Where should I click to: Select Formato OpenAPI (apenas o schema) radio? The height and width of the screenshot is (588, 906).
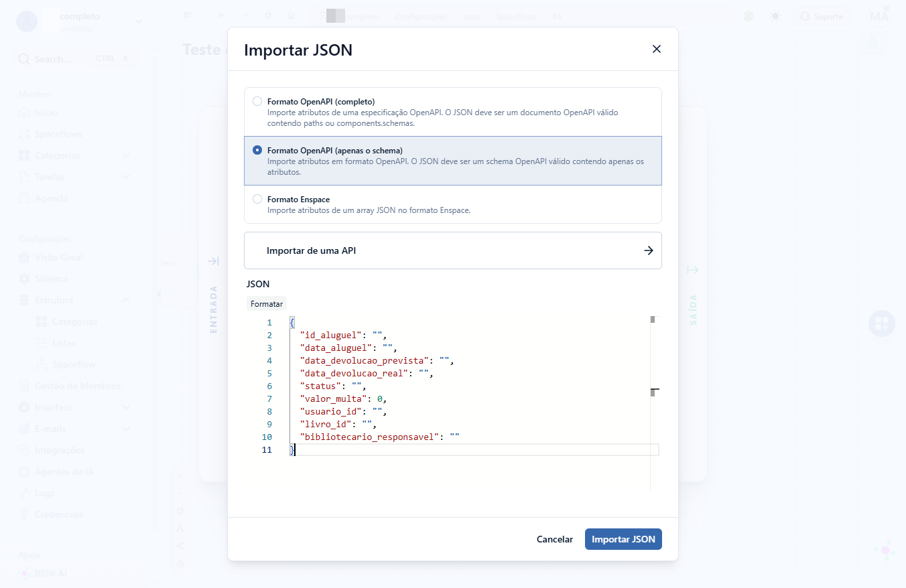pyautogui.click(x=257, y=150)
